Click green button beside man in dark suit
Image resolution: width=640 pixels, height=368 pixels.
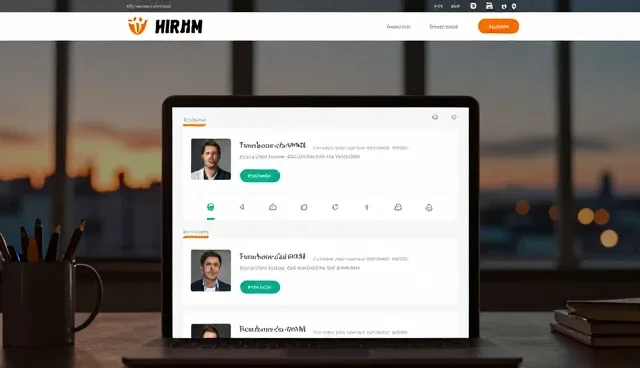coord(260,287)
